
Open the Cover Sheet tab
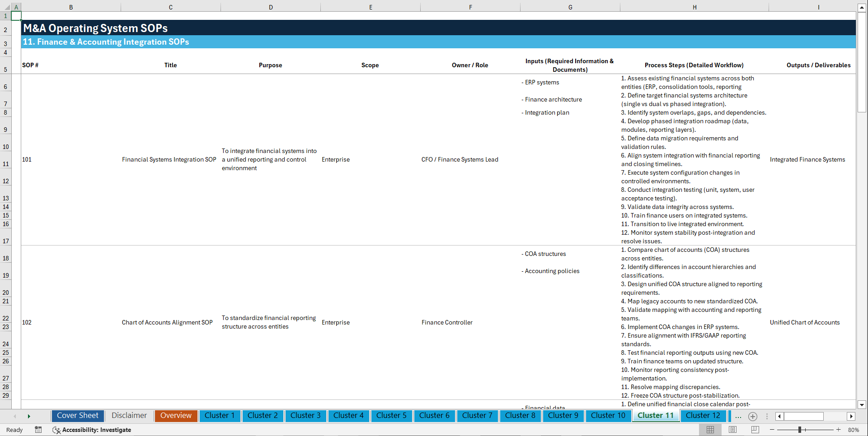(x=78, y=416)
